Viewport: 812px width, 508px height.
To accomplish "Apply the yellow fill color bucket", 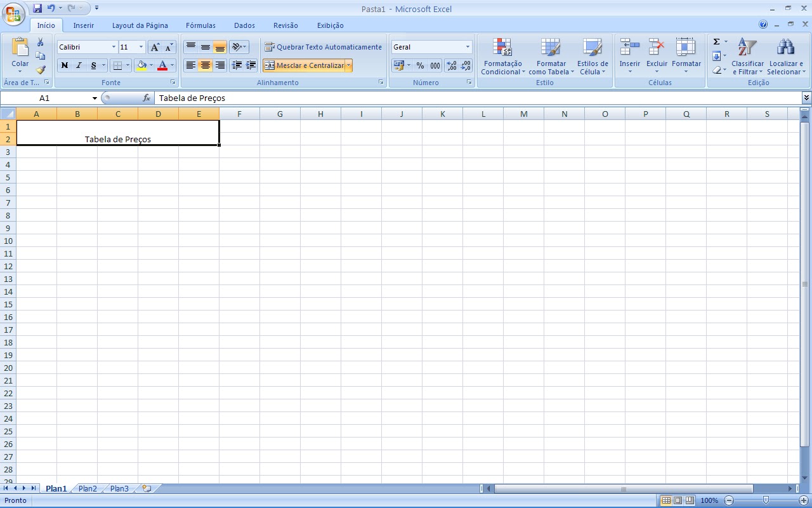I will 141,65.
